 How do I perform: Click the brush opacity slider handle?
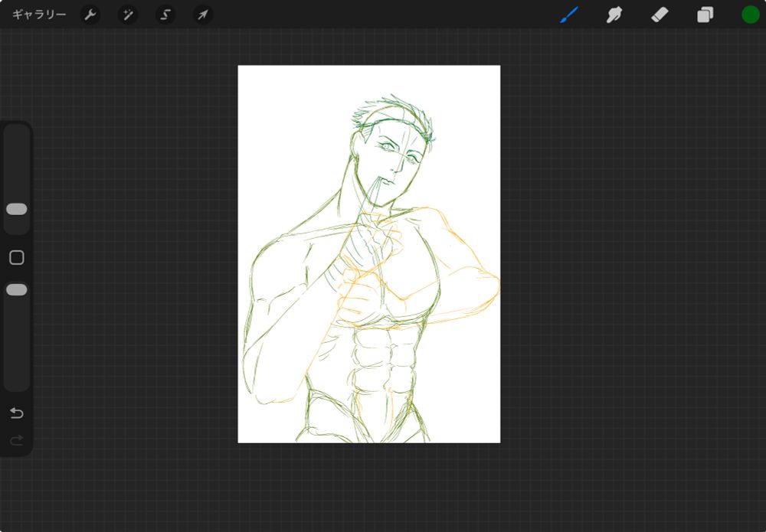click(x=17, y=290)
